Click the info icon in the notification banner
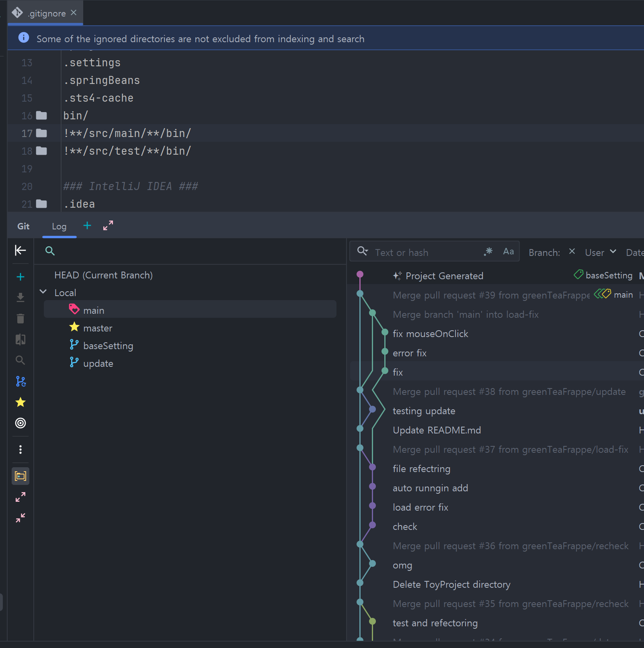This screenshot has height=648, width=644. tap(24, 38)
